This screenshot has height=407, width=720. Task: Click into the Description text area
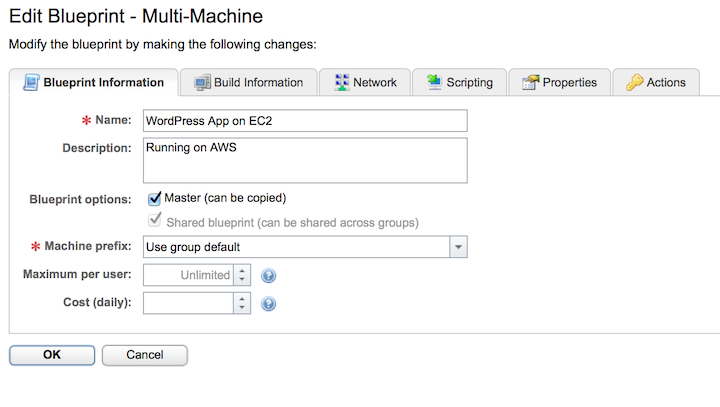pos(305,161)
